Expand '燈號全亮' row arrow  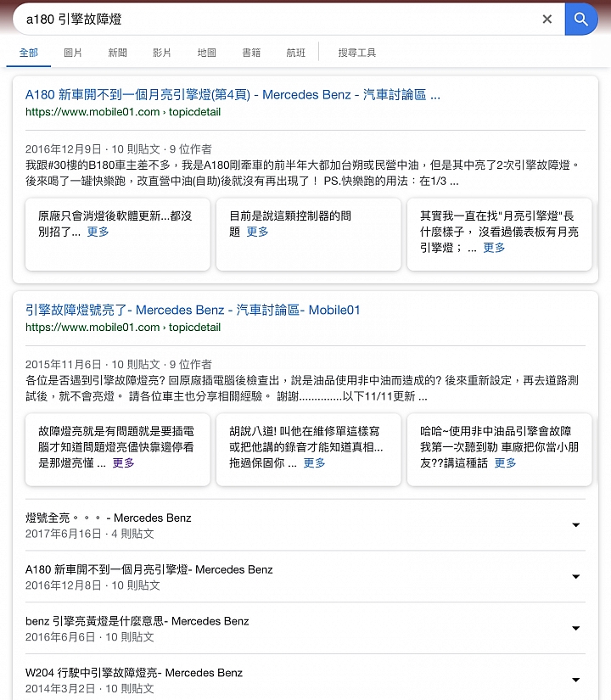coord(576,525)
